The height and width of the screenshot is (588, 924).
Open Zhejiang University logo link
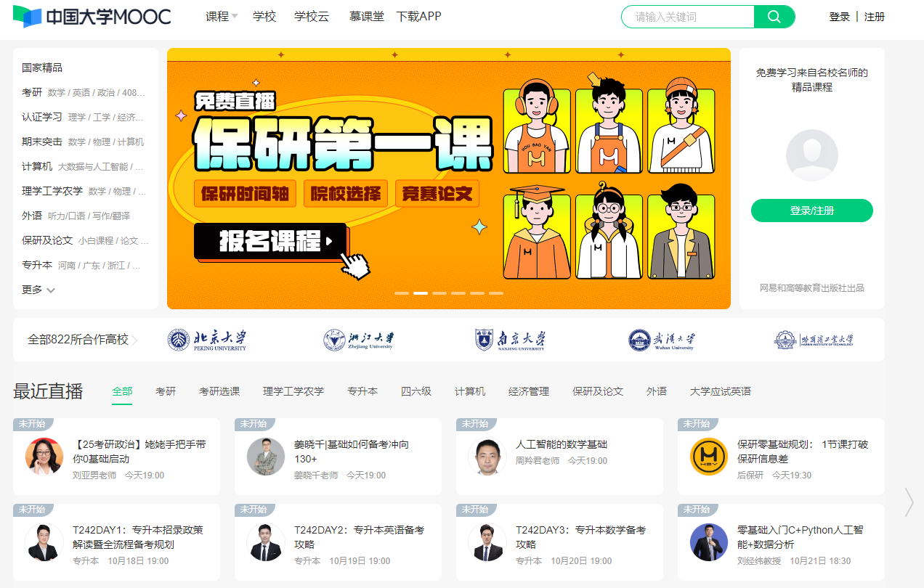360,340
